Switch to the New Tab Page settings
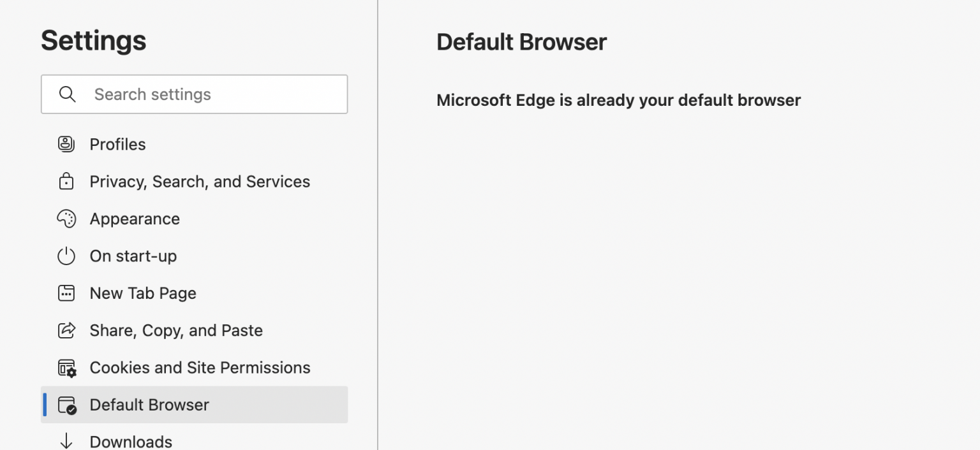980x450 pixels. (143, 293)
